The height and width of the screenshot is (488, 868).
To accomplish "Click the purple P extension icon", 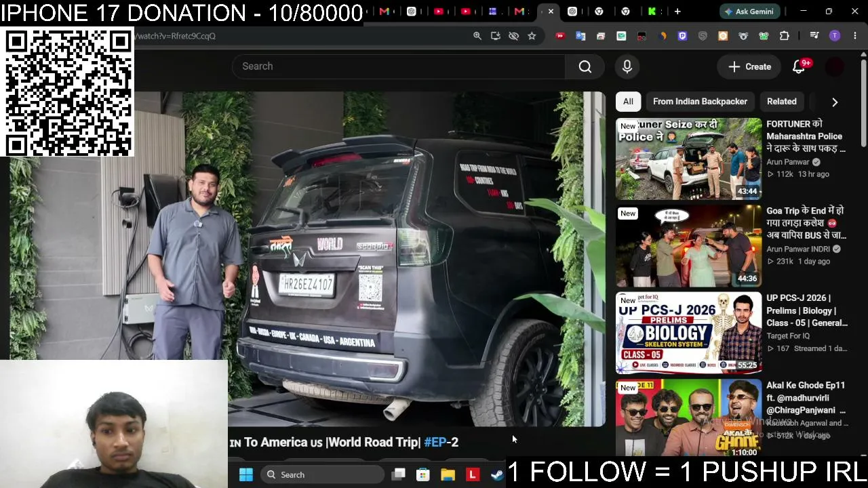I will point(682,36).
